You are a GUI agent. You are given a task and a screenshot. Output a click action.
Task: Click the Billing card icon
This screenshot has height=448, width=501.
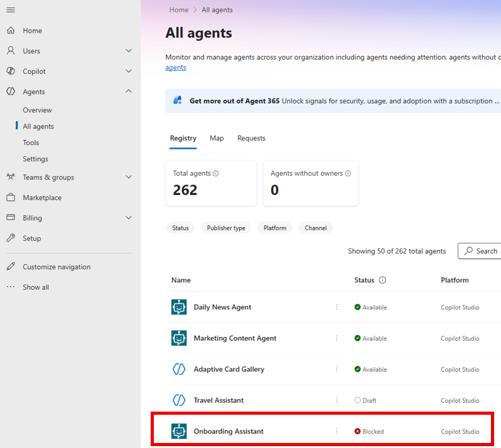pos(11,218)
